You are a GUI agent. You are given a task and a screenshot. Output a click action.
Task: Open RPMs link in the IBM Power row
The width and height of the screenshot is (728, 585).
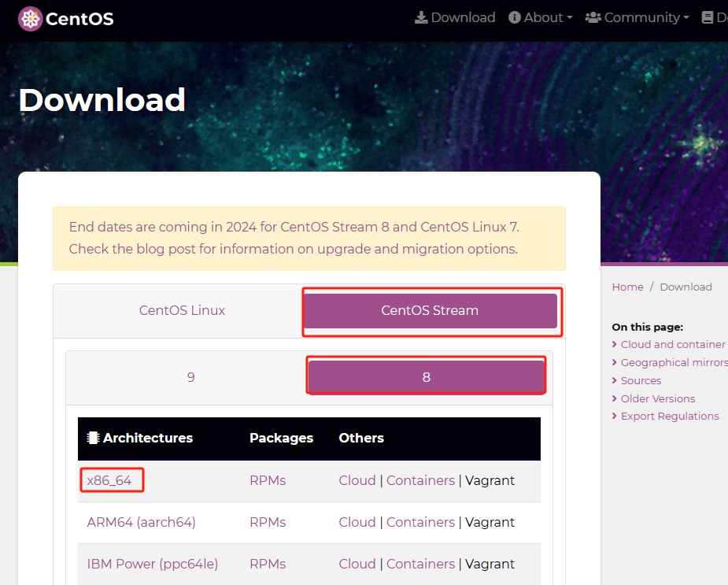click(x=268, y=564)
